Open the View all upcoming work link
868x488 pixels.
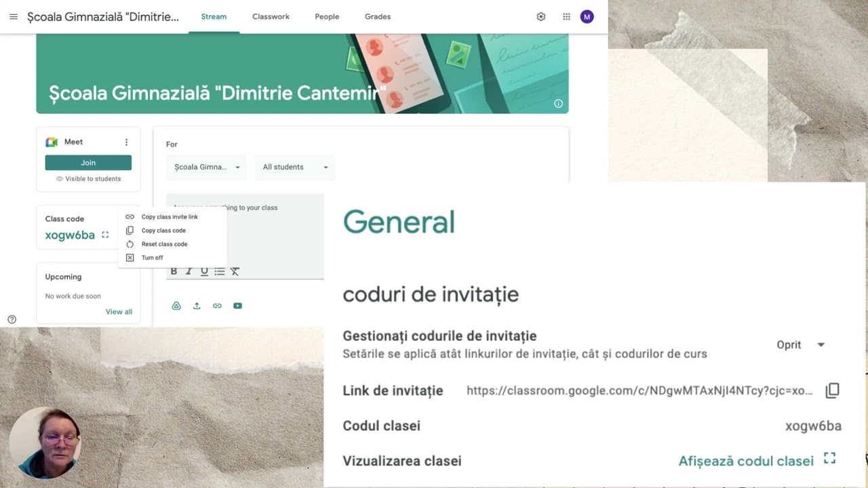click(119, 312)
